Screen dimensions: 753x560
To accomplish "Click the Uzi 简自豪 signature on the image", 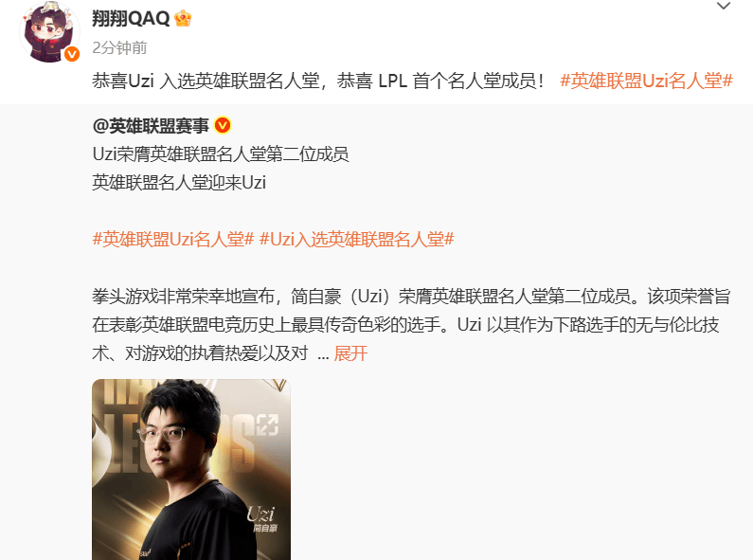I will [262, 519].
